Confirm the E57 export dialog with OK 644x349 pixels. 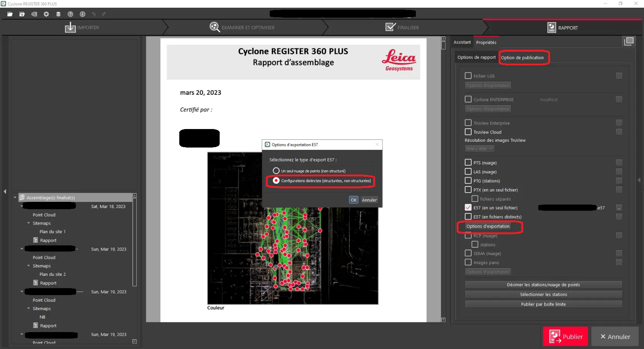[354, 200]
